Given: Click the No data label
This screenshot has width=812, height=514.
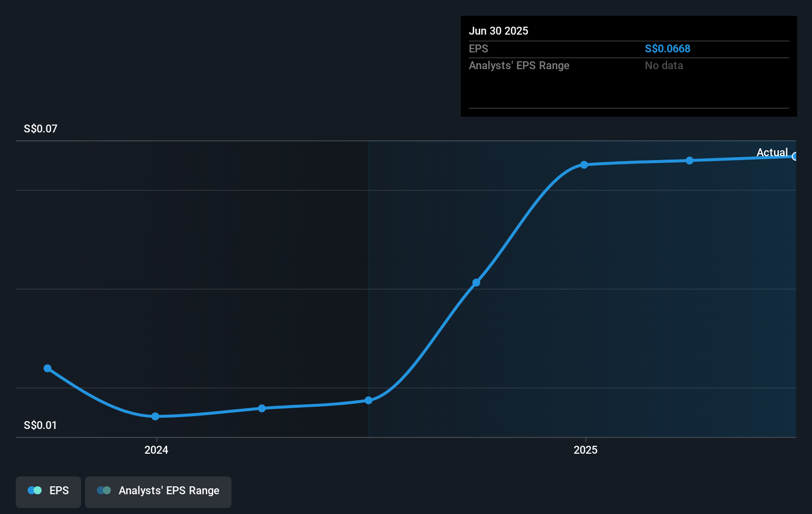Looking at the screenshot, I should tap(664, 65).
